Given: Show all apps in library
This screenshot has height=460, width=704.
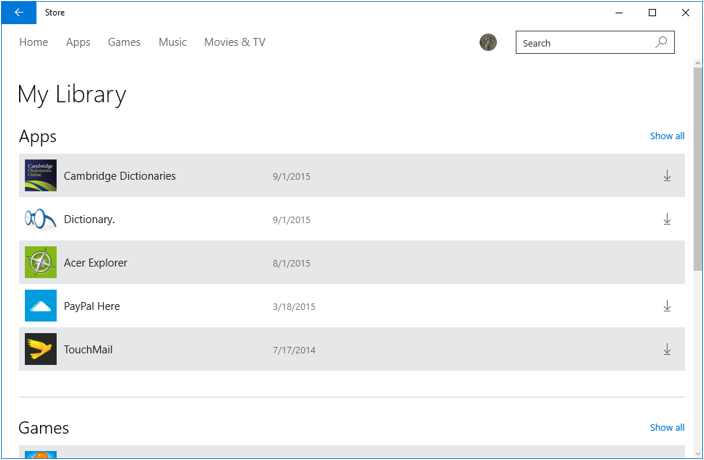Looking at the screenshot, I should tap(667, 136).
